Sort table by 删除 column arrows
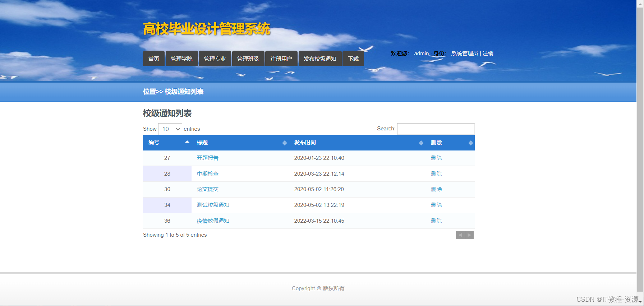Image resolution: width=644 pixels, height=306 pixels. [470, 143]
